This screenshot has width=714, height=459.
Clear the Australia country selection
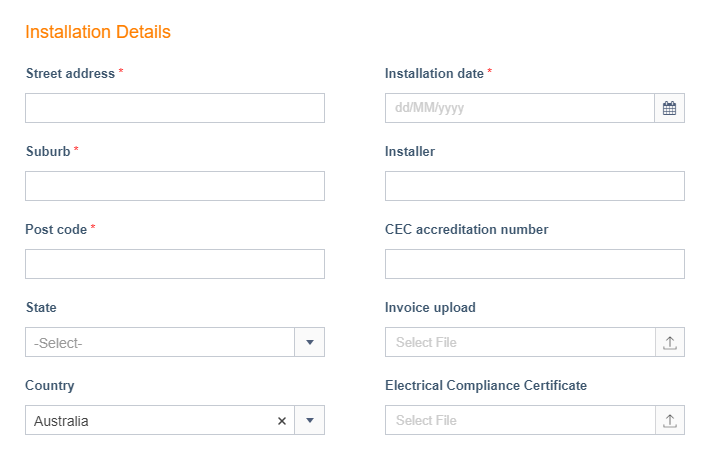[282, 421]
